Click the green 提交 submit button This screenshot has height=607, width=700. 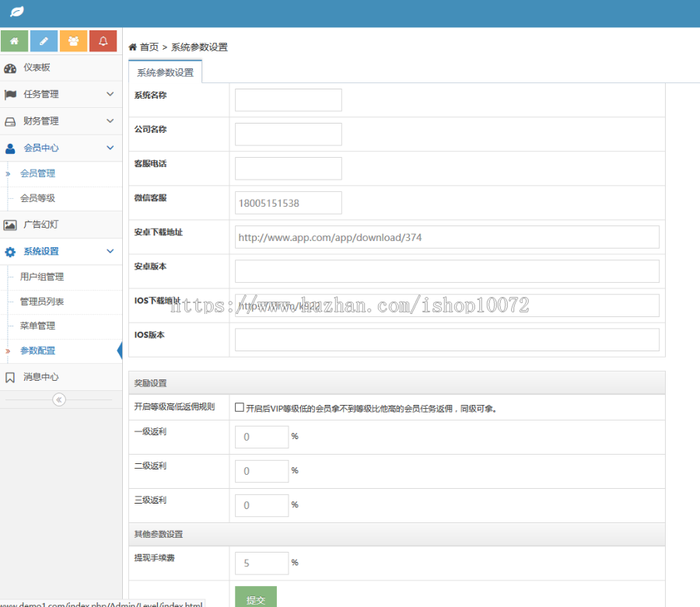point(256,598)
